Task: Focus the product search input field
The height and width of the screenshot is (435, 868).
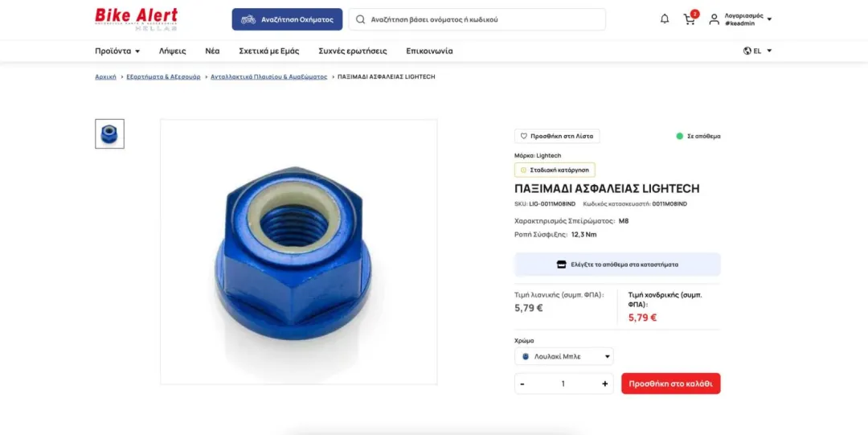Action: point(477,19)
